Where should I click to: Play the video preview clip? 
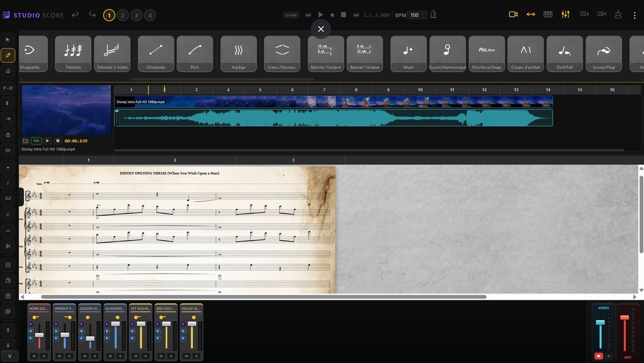(47, 141)
